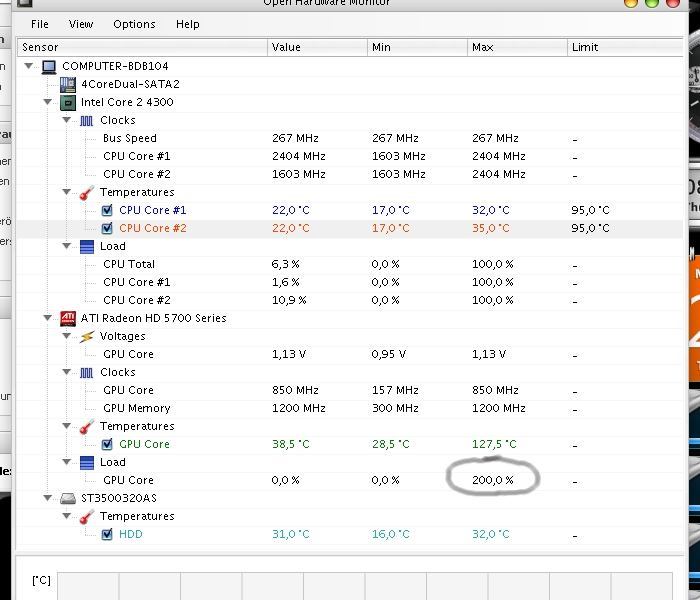Viewport: 700px width, 600px height.
Task: Collapse the CPU Clocks group
Action: (x=67, y=120)
